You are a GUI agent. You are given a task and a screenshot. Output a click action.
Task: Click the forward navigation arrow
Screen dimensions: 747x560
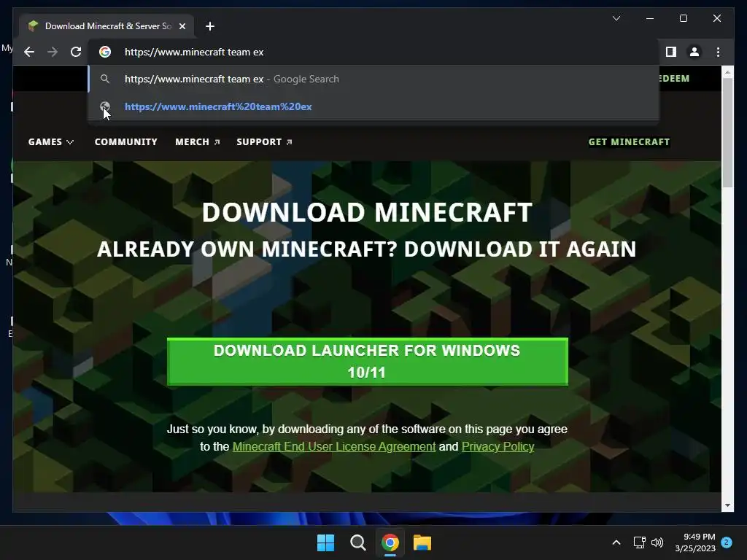pyautogui.click(x=53, y=52)
